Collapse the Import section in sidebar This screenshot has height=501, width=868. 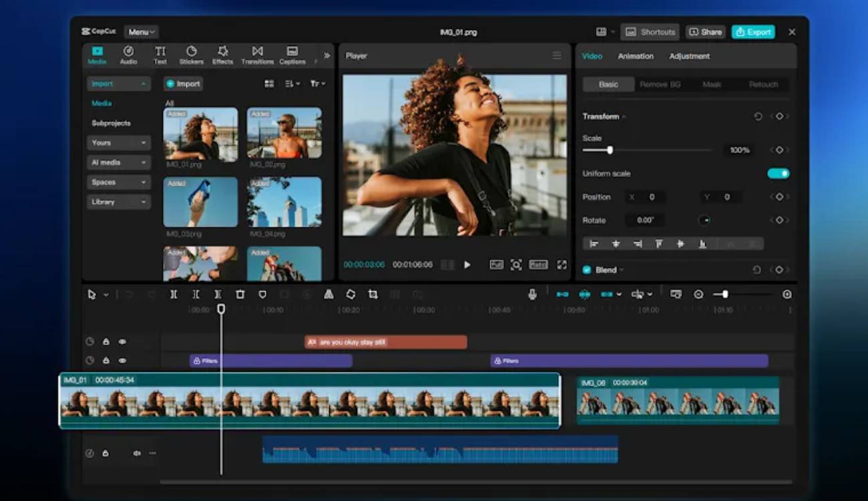tap(119, 84)
